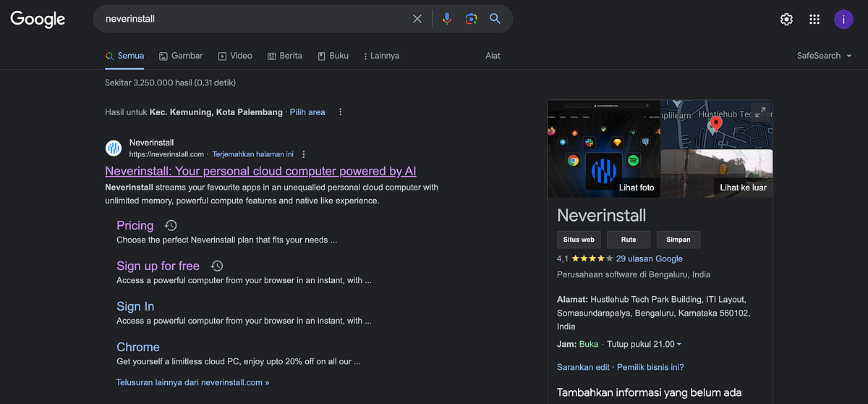Expand the SafeSearch dropdown
This screenshot has width=868, height=404.
[x=825, y=56]
